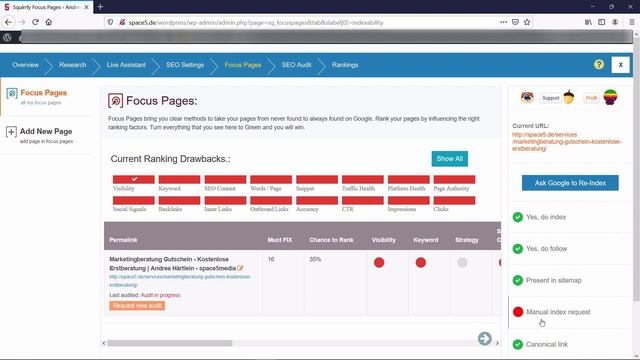Click Request new audit button
The image size is (640, 360).
coord(137,306)
